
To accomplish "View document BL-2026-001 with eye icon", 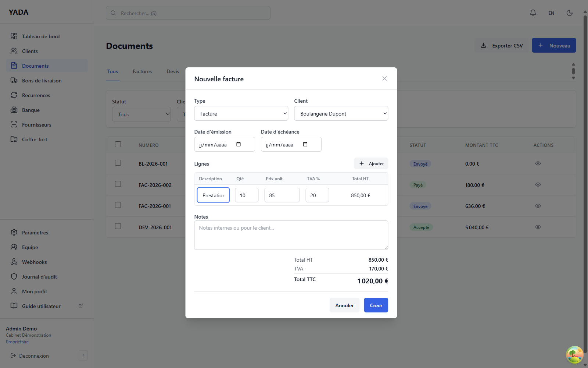I will (x=538, y=163).
